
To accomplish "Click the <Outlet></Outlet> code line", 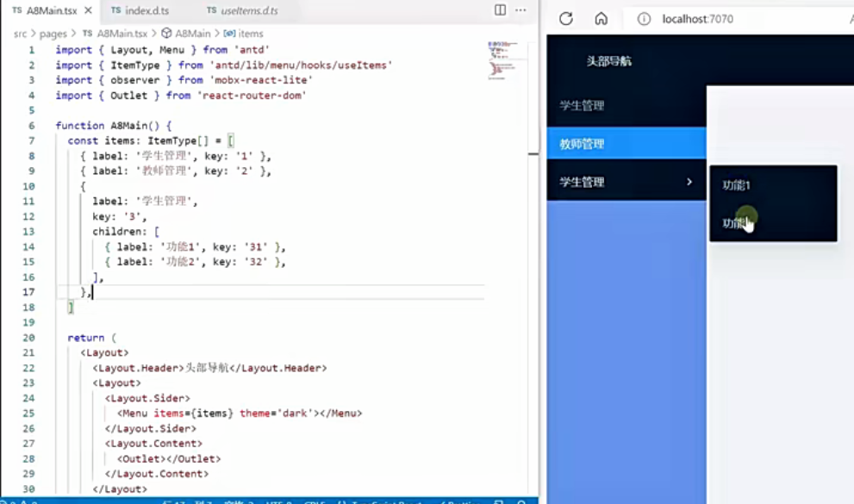I will tap(169, 459).
